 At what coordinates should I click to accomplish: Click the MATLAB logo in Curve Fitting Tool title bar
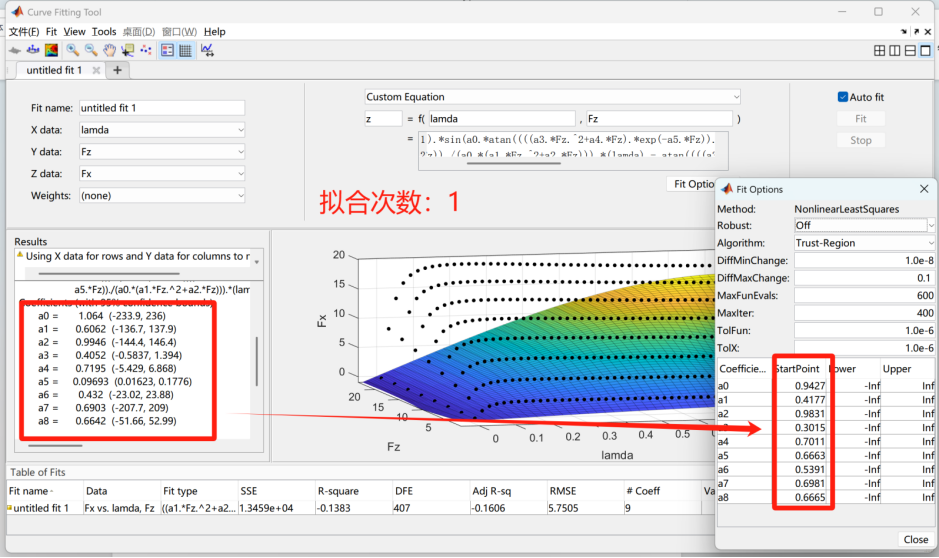17,11
